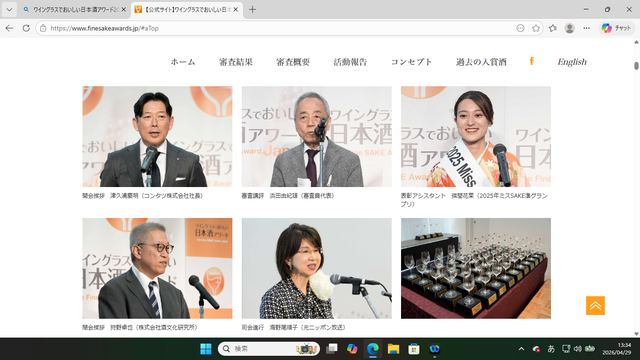The height and width of the screenshot is (360, 640).
Task: Open the Copilot チャット button
Action: coord(616,28)
